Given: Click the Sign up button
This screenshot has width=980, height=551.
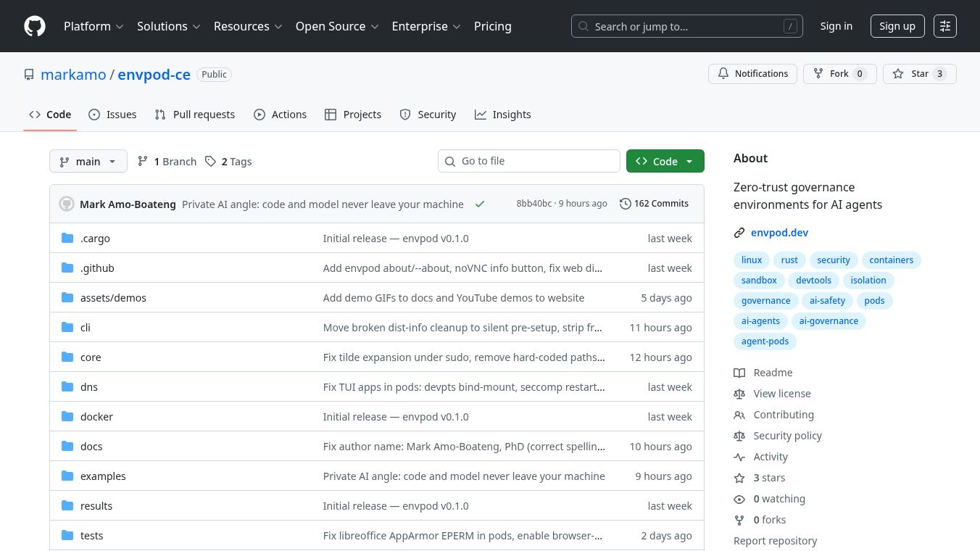Looking at the screenshot, I should (897, 26).
